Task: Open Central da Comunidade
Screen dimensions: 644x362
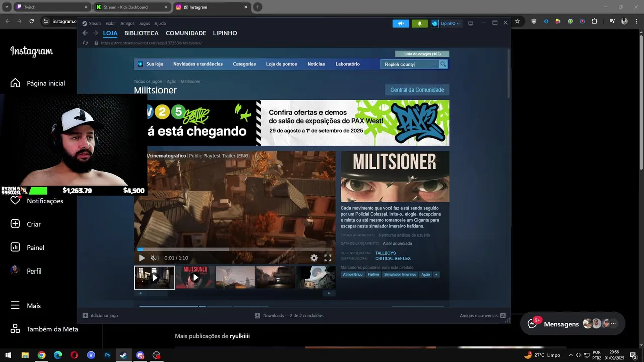Action: 417,89
